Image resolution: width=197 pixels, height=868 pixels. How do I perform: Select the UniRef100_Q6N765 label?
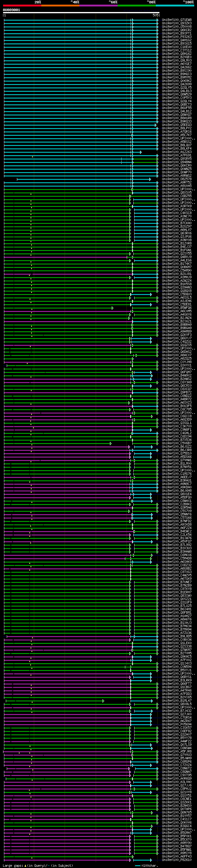point(177,812)
